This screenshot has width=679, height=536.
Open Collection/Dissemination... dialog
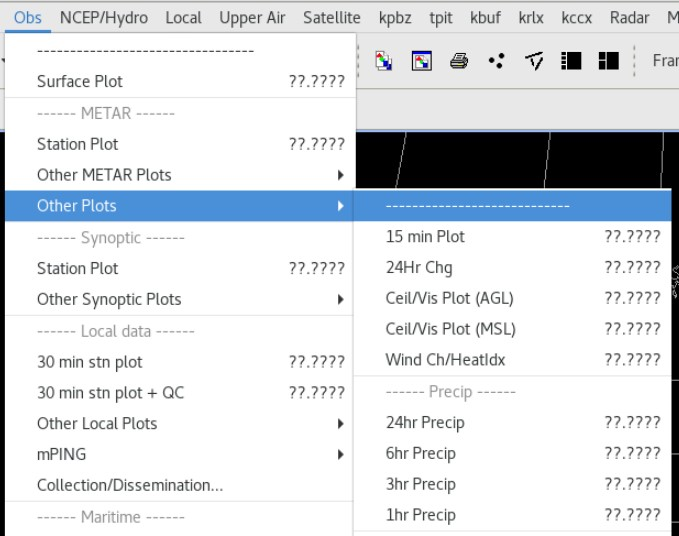pos(180,485)
